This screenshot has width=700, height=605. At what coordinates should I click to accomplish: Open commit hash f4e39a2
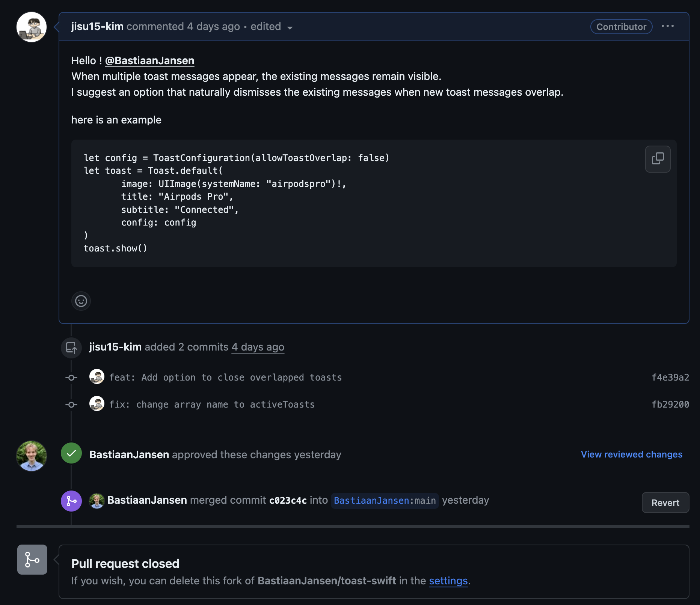[x=670, y=378]
